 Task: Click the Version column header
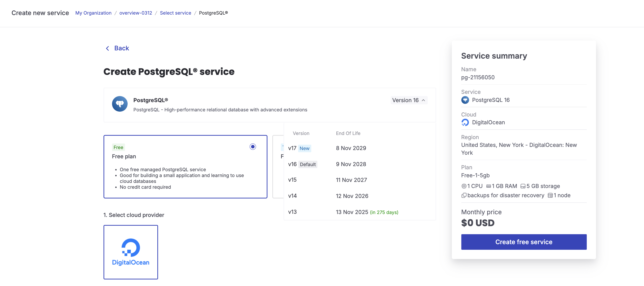point(301,133)
